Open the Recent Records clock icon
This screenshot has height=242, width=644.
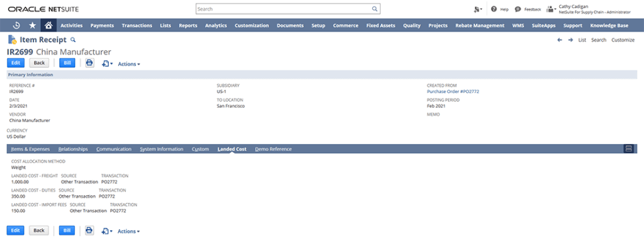point(16,25)
